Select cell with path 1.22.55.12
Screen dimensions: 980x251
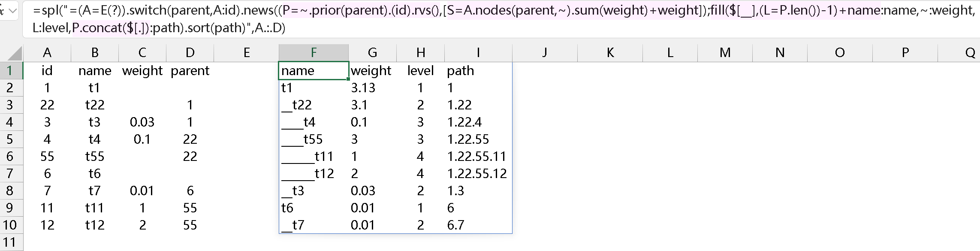[x=477, y=173]
